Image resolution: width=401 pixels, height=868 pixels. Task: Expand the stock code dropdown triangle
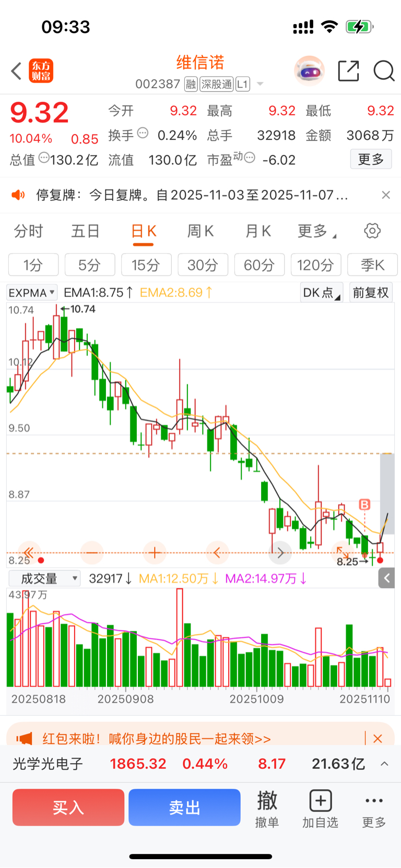pyautogui.click(x=260, y=84)
